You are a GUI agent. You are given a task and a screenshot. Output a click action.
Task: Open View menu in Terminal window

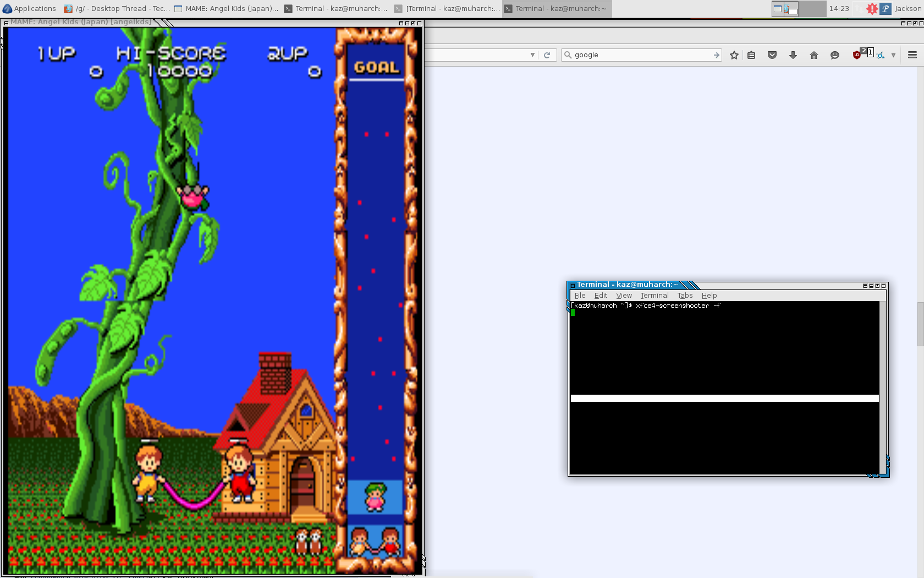(x=624, y=296)
